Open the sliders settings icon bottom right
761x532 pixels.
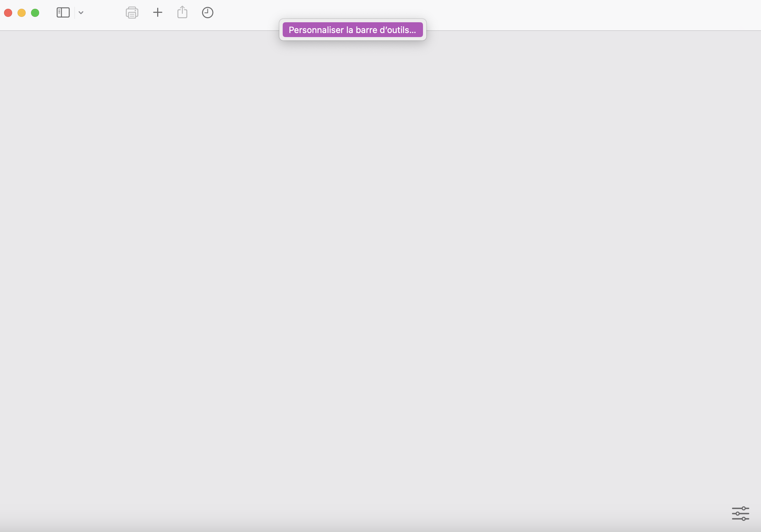pos(740,513)
